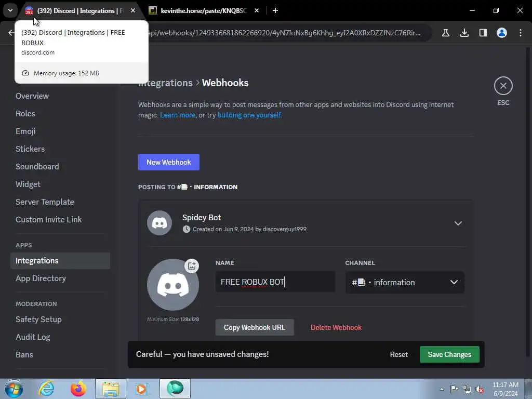Open the Chrome profile avatar icon

501,33
